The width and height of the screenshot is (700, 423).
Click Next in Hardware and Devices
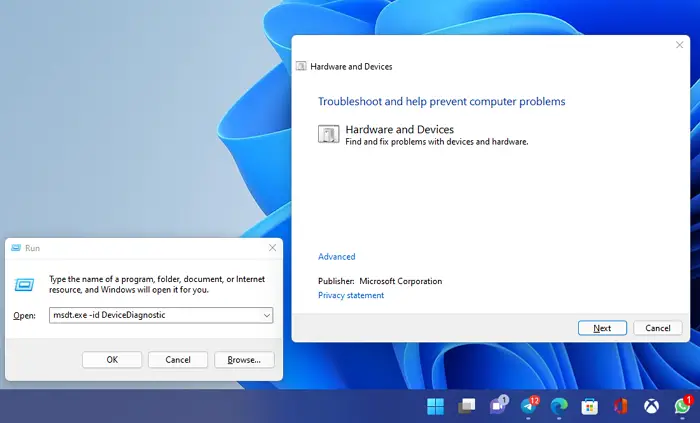click(602, 328)
